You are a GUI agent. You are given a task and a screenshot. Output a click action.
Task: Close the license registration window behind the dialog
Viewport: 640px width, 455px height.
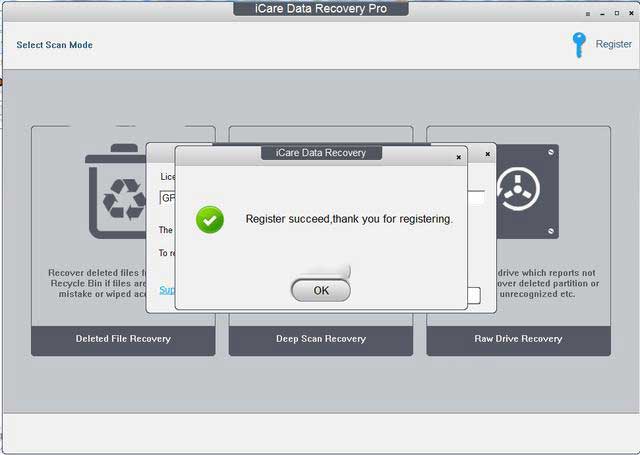[x=487, y=154]
